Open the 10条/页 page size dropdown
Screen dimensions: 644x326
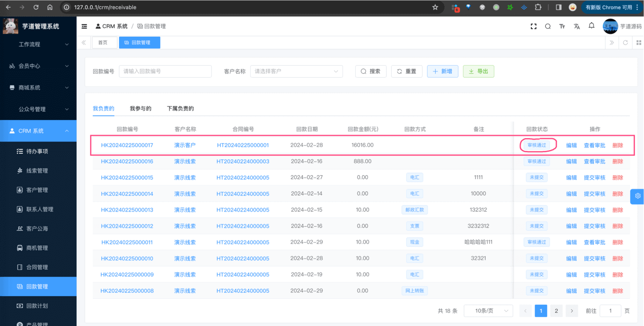click(x=488, y=311)
